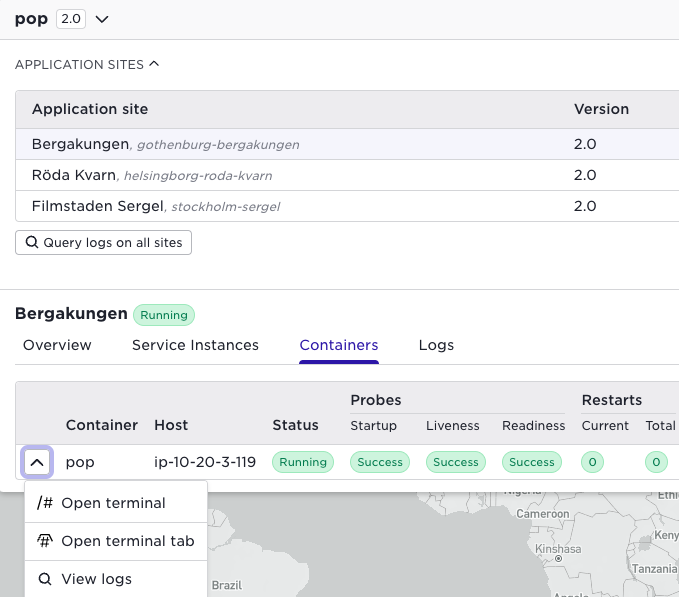Select the Bergakungen application site row

[347, 144]
